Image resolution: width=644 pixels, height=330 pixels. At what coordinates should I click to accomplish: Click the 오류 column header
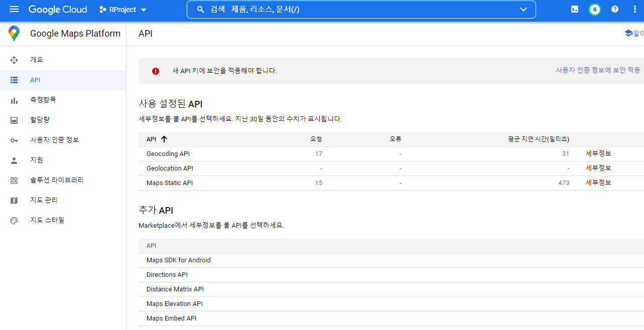396,139
